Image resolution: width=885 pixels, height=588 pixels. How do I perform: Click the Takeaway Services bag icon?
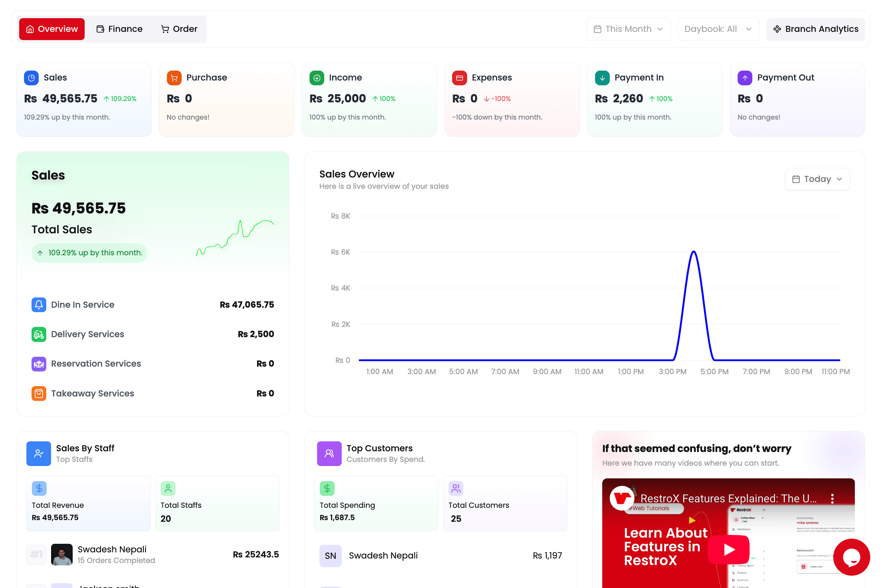[x=39, y=393]
